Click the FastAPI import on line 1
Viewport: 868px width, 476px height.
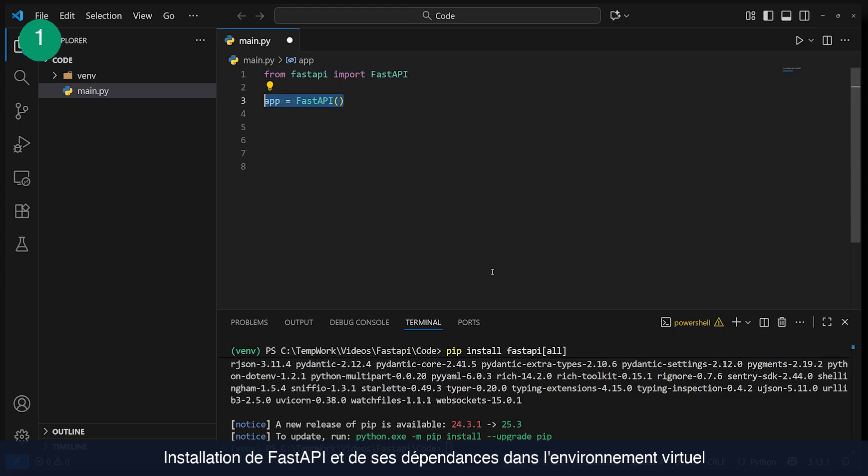tap(389, 74)
